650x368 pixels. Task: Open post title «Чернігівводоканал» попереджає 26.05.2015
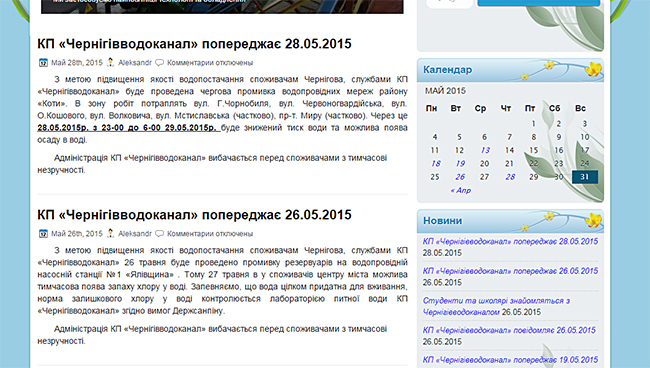[x=194, y=215]
